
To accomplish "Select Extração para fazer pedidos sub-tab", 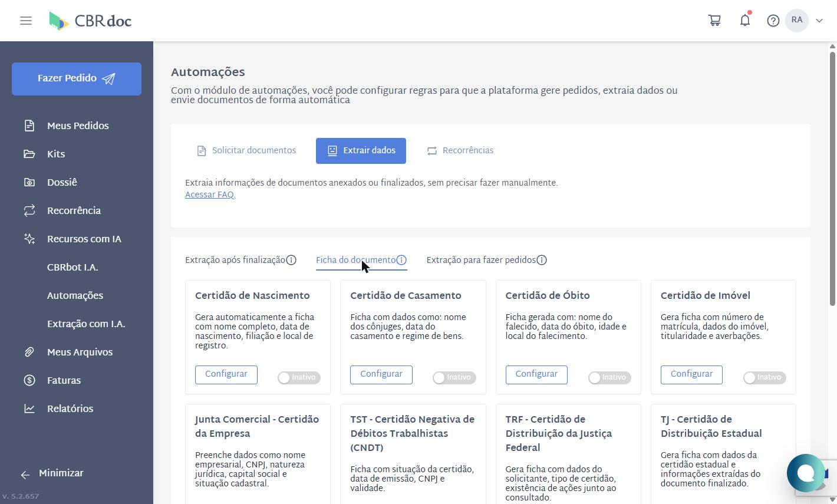I will [481, 260].
